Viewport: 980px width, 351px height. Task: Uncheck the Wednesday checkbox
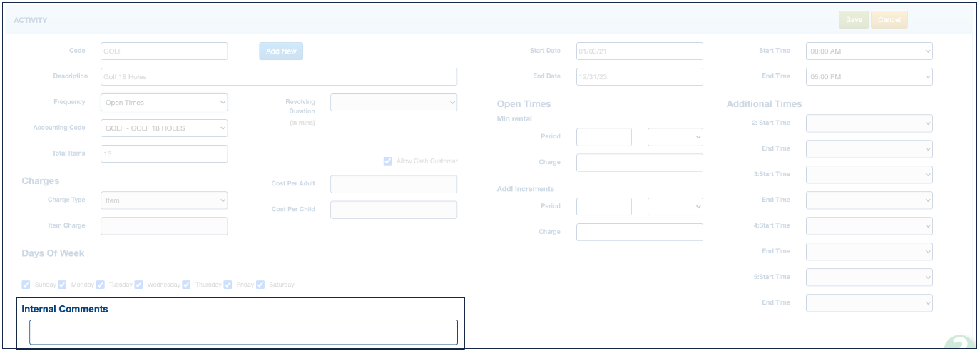[x=138, y=285]
